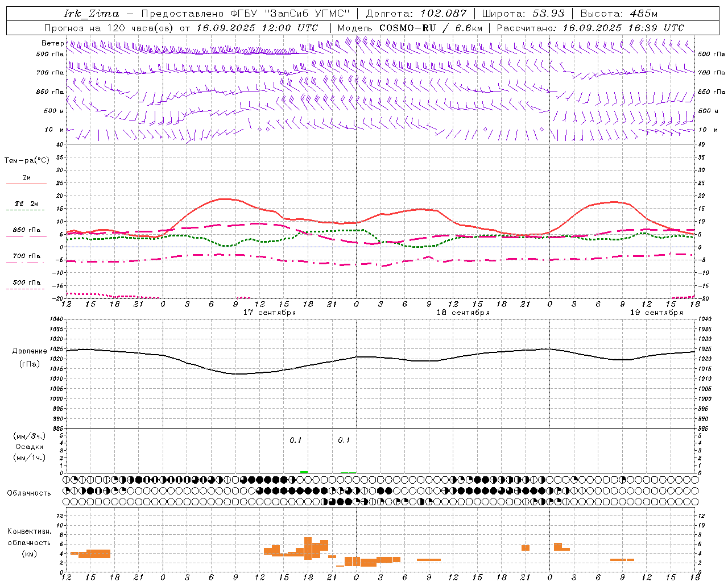Select the elevation text Высота: 485м

click(619, 14)
